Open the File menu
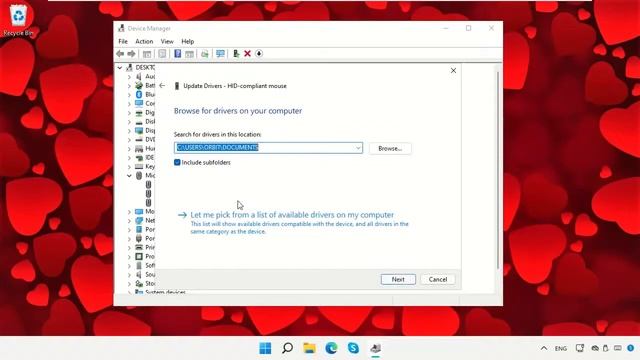Screen dimensions: 640x360 [x=123, y=41]
